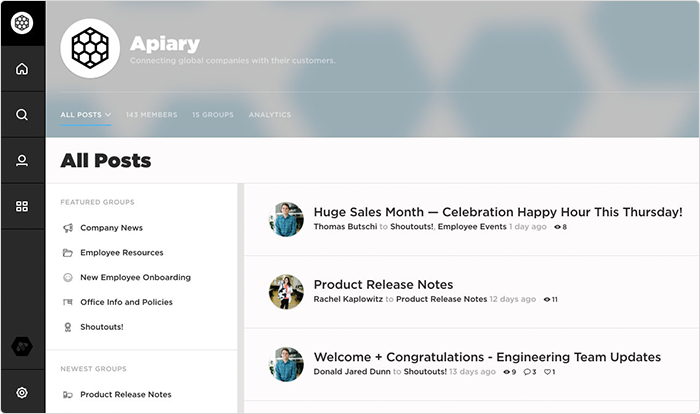Click the hexagon logo at top-left corner
This screenshot has width=700, height=414.
point(22,22)
